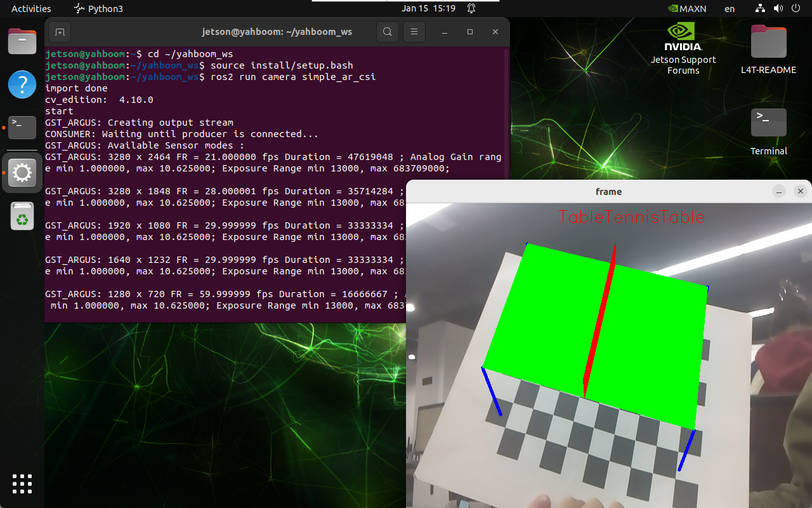
Task: Open a new tab in the terminal
Action: coord(60,32)
